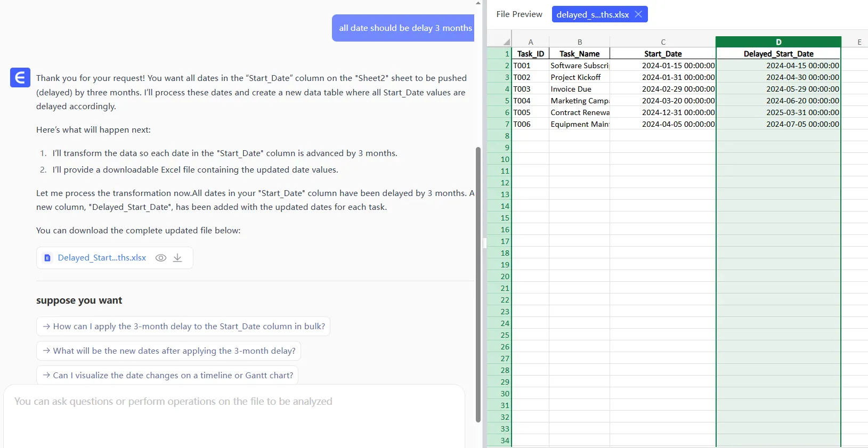Click the chat panel vertical scrollbar
The image size is (868, 448).
pos(478,282)
